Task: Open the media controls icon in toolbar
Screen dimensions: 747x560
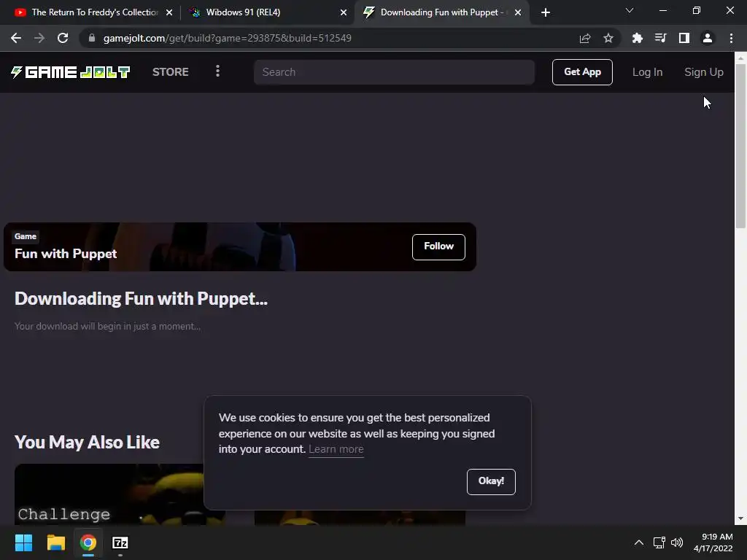Action: (660, 38)
